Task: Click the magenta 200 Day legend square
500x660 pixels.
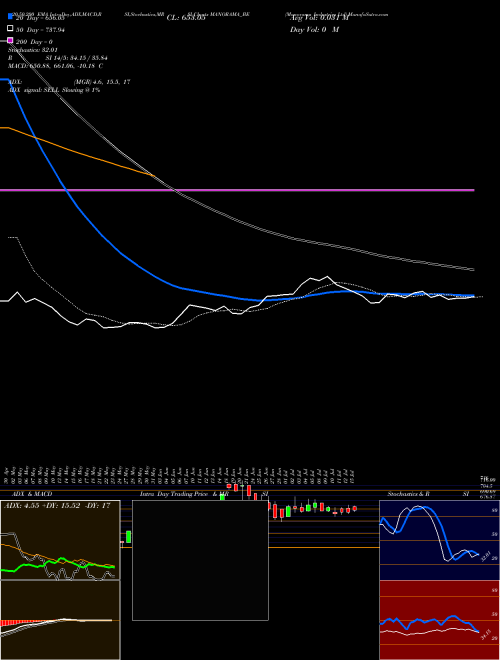Action: (x=10, y=41)
